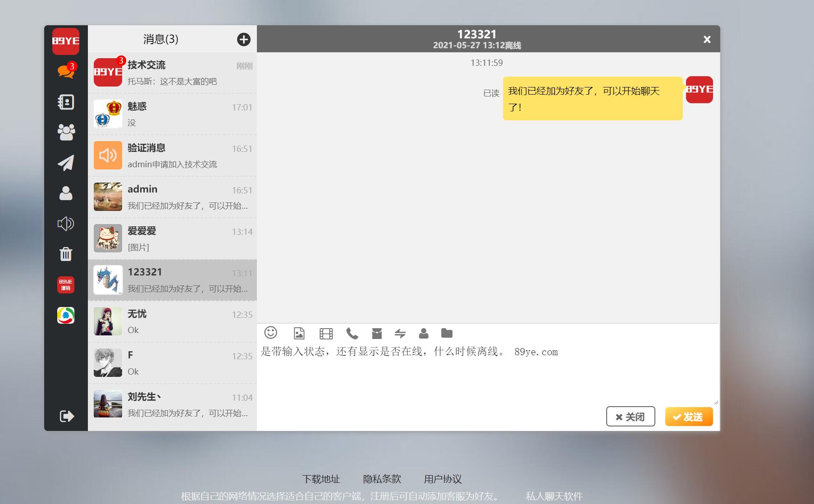Click the 关闭 button
The height and width of the screenshot is (504, 814).
click(x=630, y=417)
